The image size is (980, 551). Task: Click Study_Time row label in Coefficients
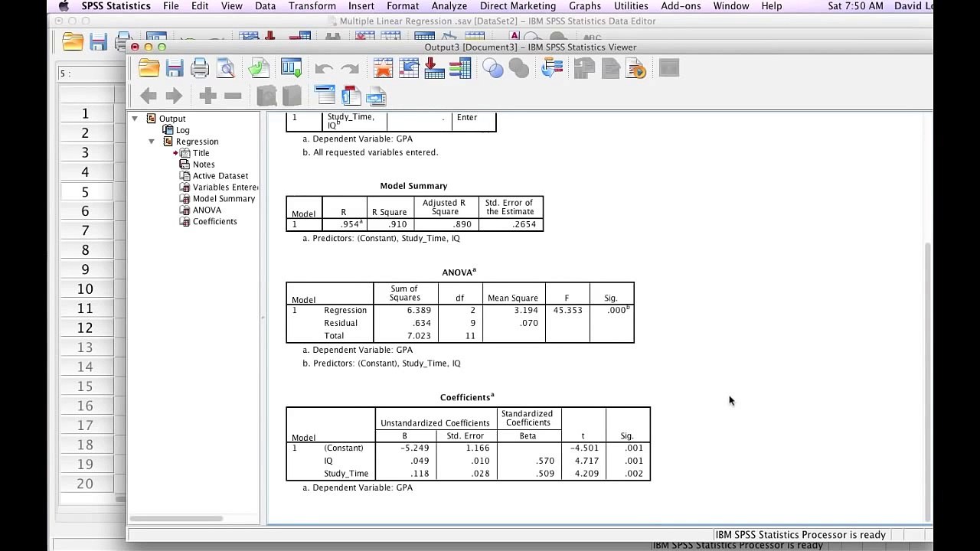346,474
